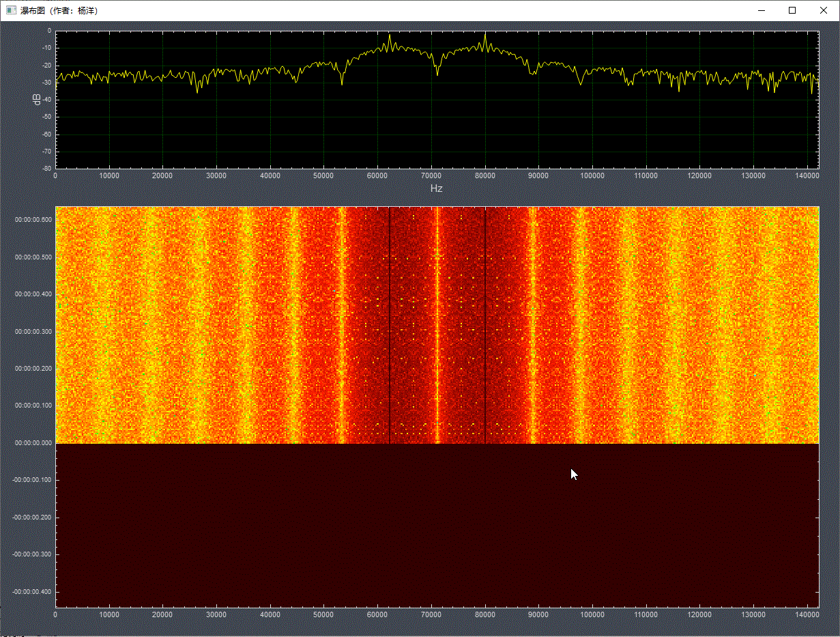Close the waterfall plot window
The image size is (840, 637).
[824, 10]
